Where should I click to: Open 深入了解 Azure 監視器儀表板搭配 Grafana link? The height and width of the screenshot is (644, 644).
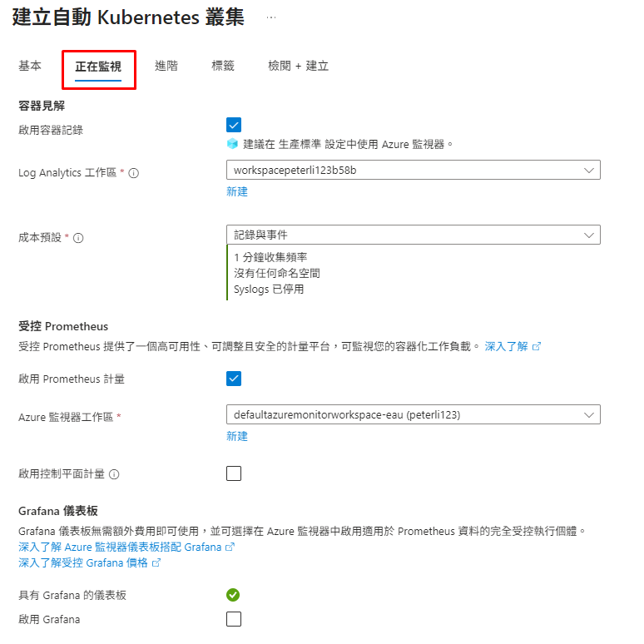[120, 547]
